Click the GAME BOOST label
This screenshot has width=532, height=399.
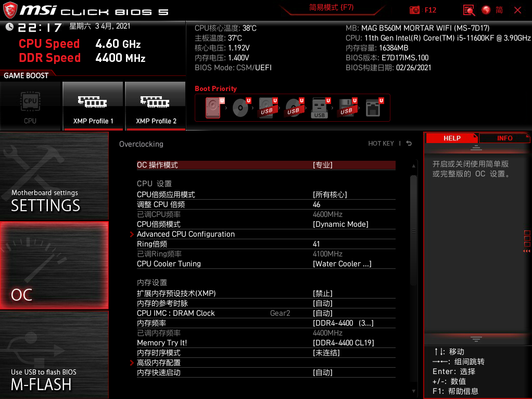(x=26, y=75)
